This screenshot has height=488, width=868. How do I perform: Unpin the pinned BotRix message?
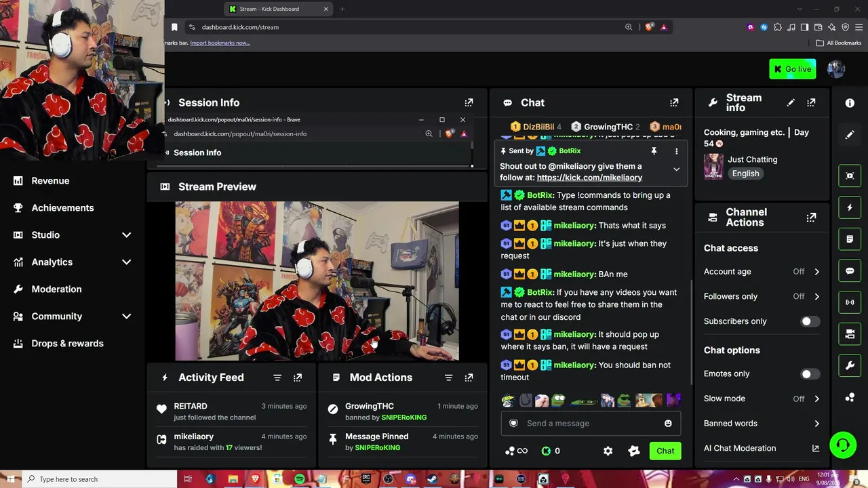654,151
